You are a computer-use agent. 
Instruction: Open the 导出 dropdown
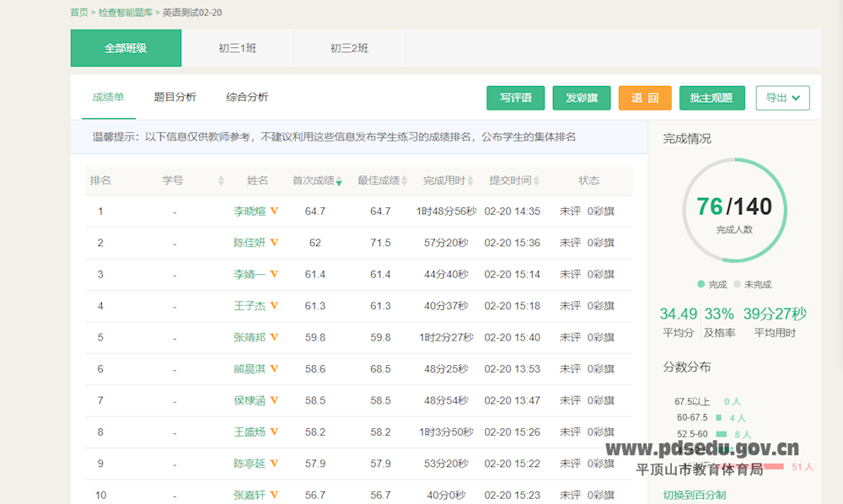coord(782,98)
